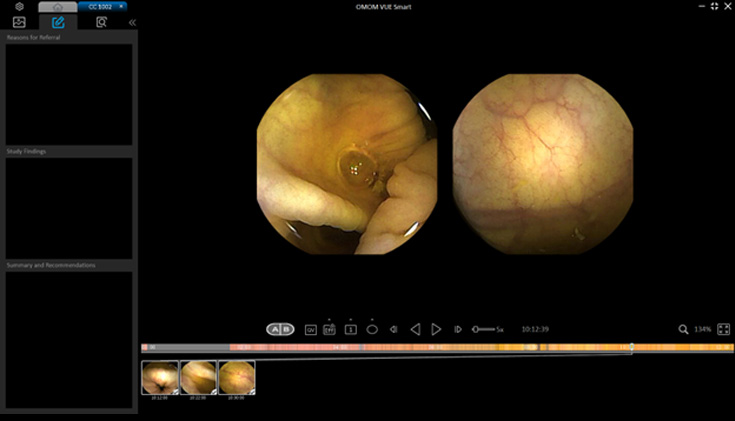Select the report editing panel icon
The width and height of the screenshot is (735, 421).
coord(58,22)
